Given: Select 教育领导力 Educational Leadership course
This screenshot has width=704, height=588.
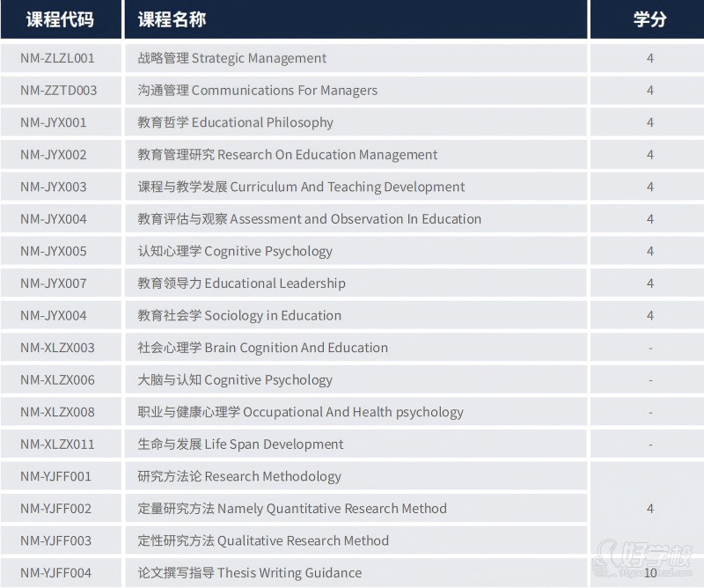Looking at the screenshot, I should (x=242, y=283).
